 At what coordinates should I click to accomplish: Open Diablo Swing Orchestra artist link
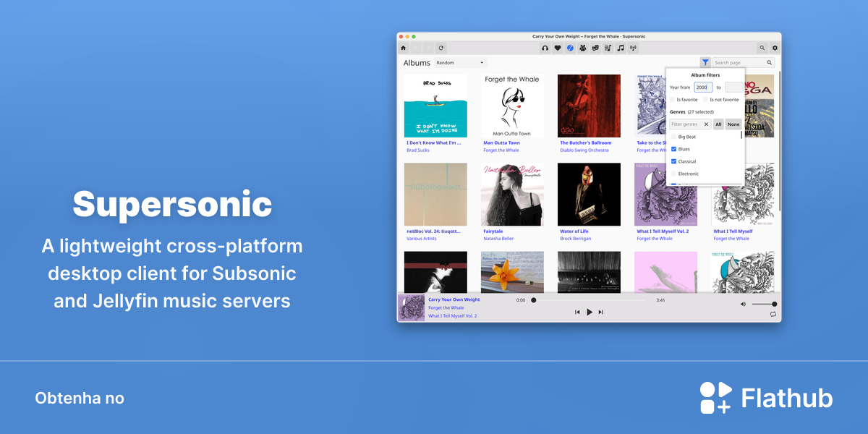pos(584,150)
